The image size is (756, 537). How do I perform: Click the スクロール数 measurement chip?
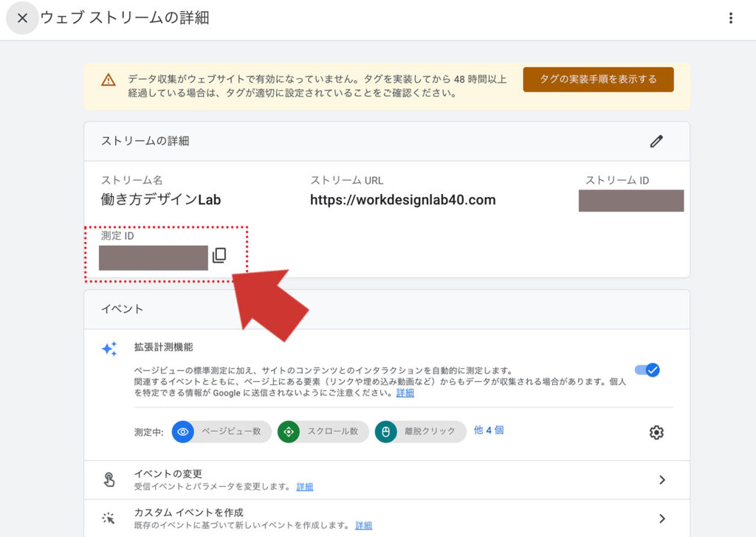[x=323, y=432]
